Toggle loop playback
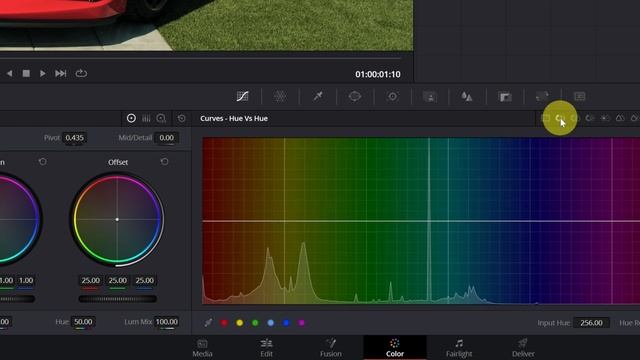The width and height of the screenshot is (640, 360). [x=81, y=73]
